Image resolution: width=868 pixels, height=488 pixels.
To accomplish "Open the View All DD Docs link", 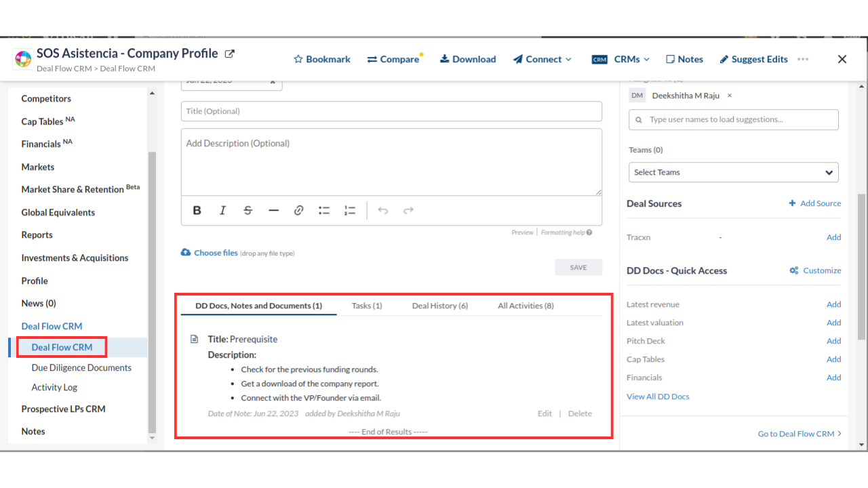I will (658, 396).
